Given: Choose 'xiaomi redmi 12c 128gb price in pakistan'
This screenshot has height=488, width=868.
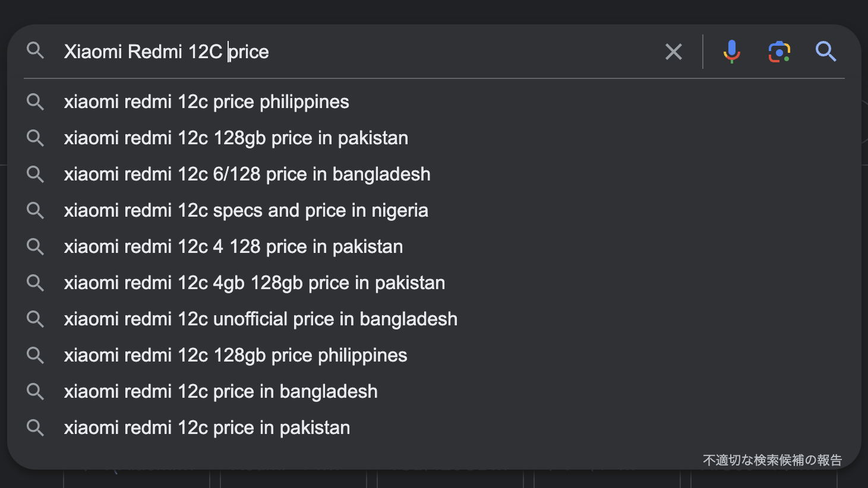Looking at the screenshot, I should click(236, 138).
